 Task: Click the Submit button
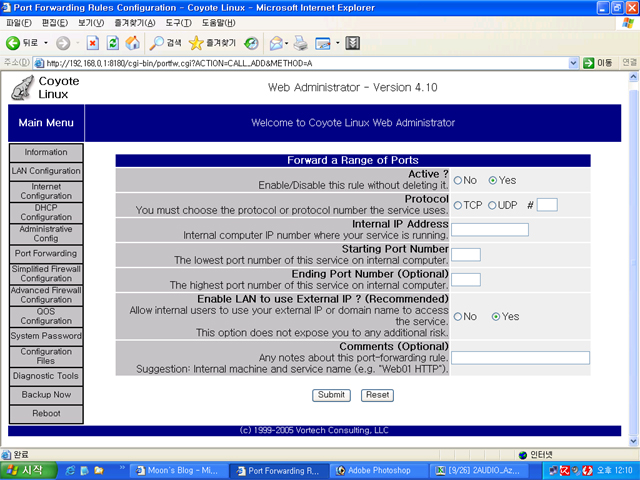coord(331,395)
